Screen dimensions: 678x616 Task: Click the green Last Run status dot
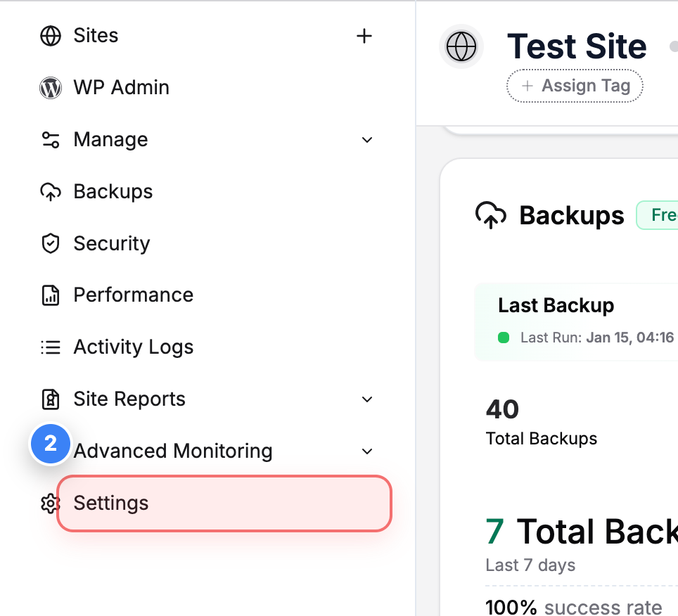503,338
